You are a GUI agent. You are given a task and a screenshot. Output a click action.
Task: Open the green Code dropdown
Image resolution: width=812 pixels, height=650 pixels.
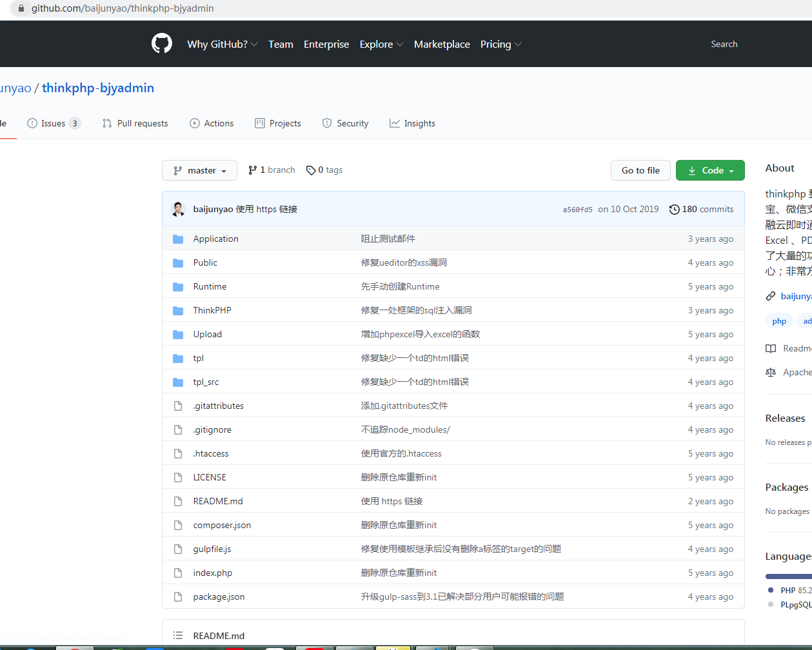click(710, 170)
